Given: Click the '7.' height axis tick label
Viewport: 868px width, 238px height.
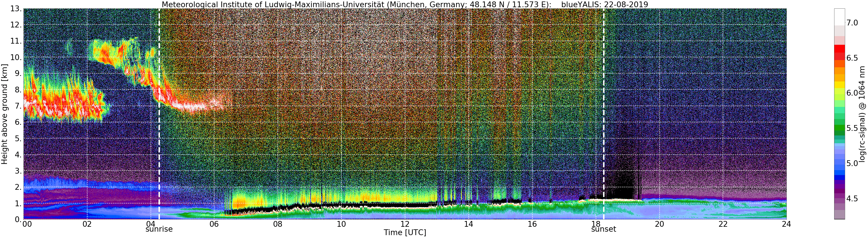Looking at the screenshot, I should coord(18,106).
